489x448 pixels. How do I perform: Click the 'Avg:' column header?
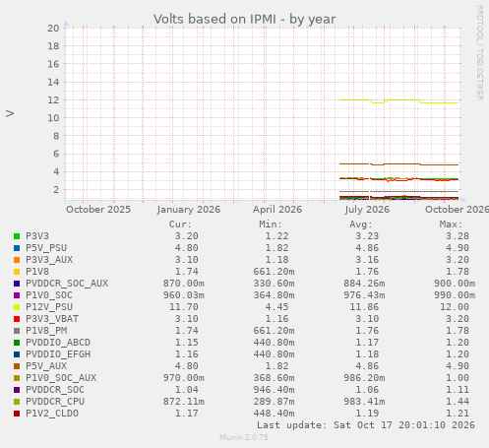click(361, 224)
